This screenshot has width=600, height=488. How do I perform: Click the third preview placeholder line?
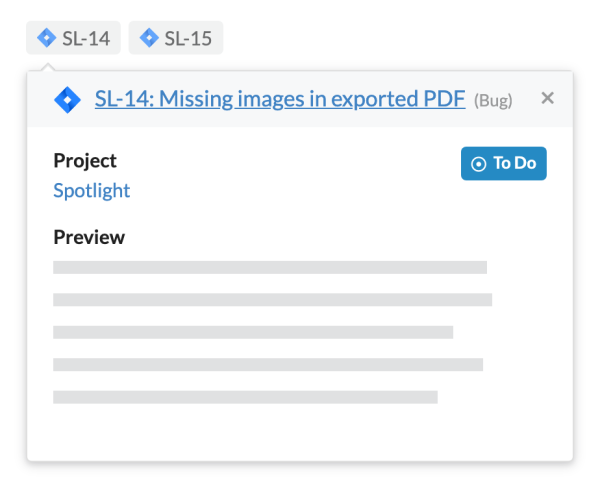252,332
